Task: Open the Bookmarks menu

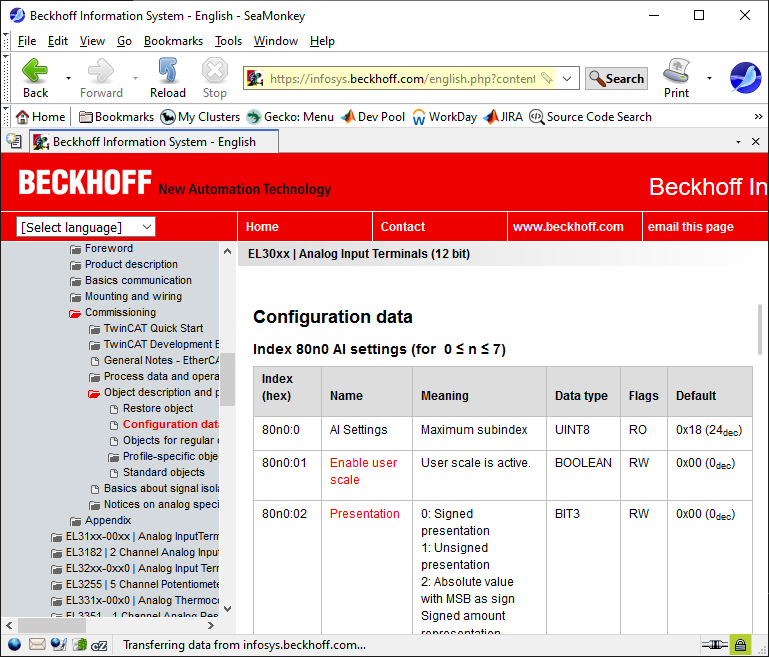Action: pyautogui.click(x=173, y=41)
